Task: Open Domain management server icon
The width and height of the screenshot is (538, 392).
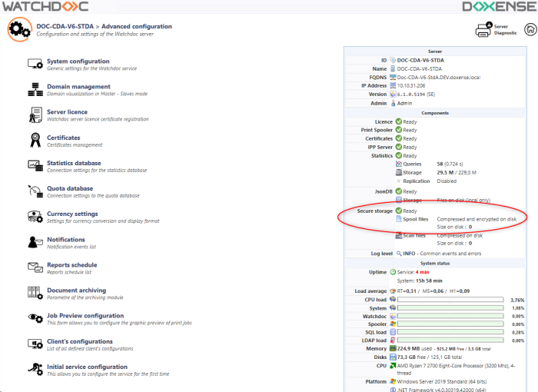Action: point(35,89)
